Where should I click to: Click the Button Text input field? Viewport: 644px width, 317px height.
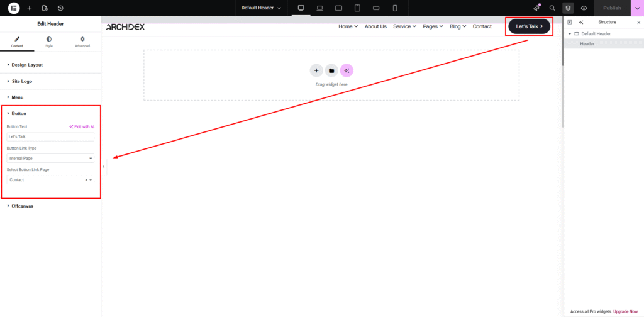(x=50, y=136)
